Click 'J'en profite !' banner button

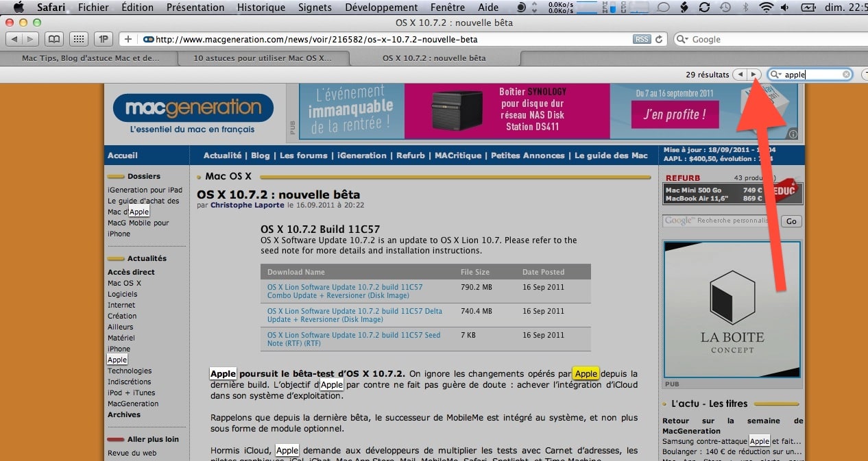pyautogui.click(x=675, y=114)
